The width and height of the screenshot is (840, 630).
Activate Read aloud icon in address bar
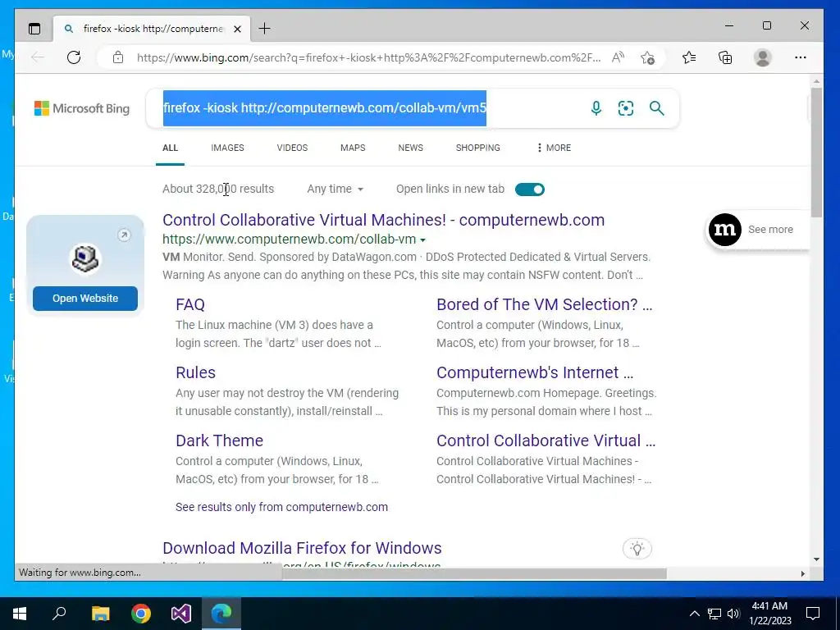pyautogui.click(x=618, y=57)
